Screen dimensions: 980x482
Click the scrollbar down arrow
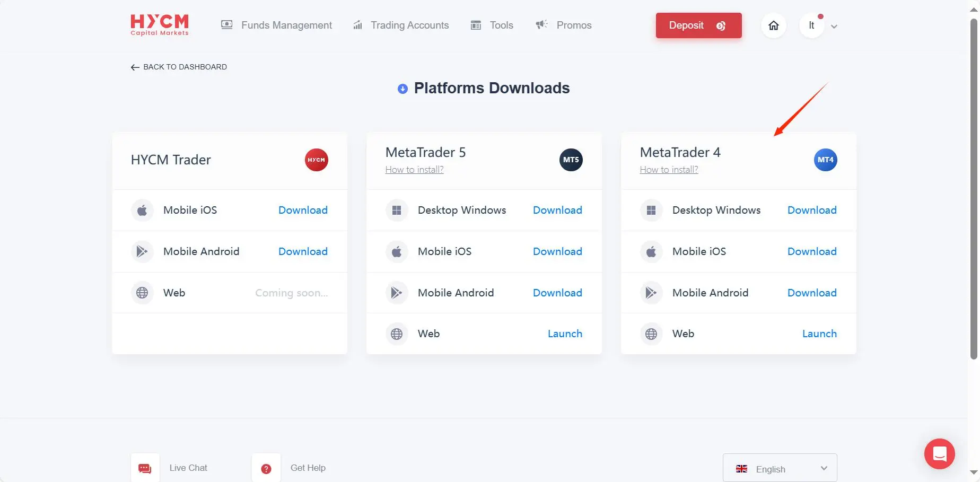[974, 472]
